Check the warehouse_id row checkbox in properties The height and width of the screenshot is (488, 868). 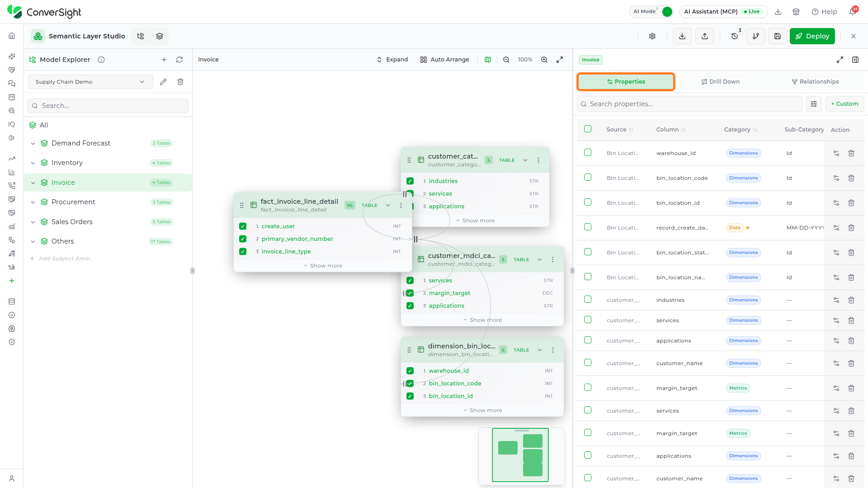coord(588,153)
